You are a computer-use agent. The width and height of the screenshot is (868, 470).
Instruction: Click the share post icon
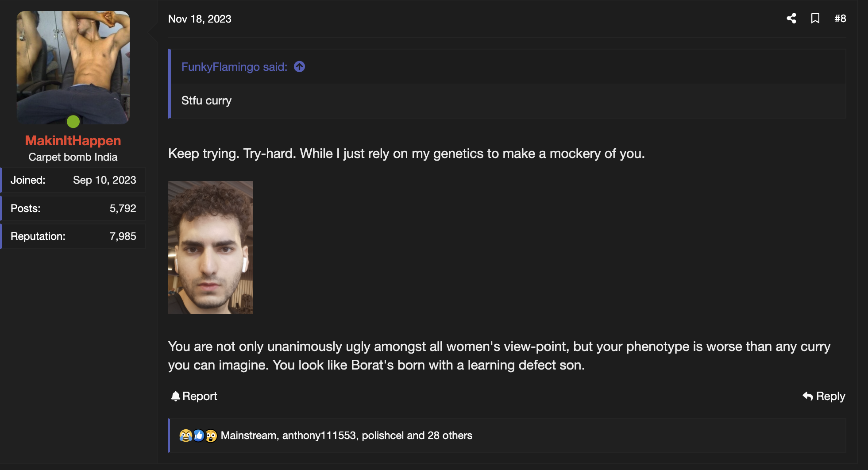coord(791,18)
